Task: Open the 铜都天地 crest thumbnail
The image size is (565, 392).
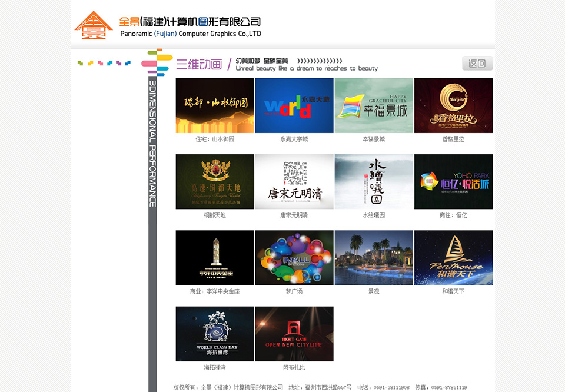Action: pos(215,181)
